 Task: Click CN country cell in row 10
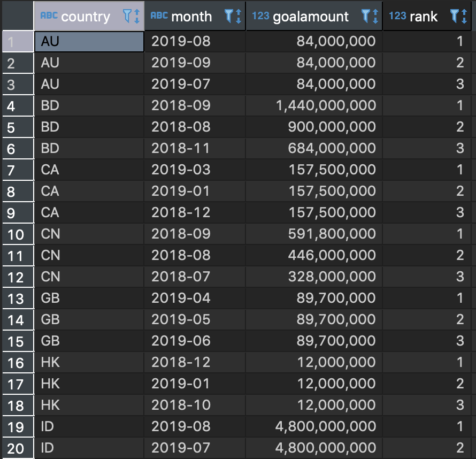89,234
